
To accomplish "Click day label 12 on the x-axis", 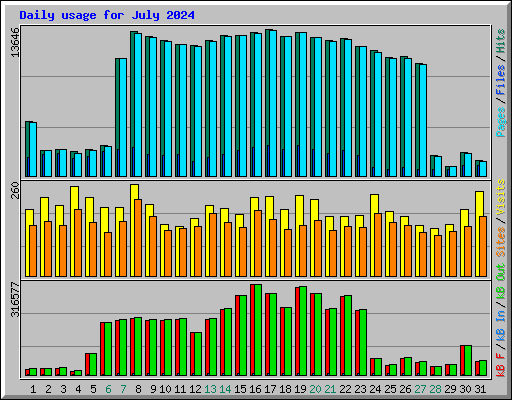I will click(195, 389).
